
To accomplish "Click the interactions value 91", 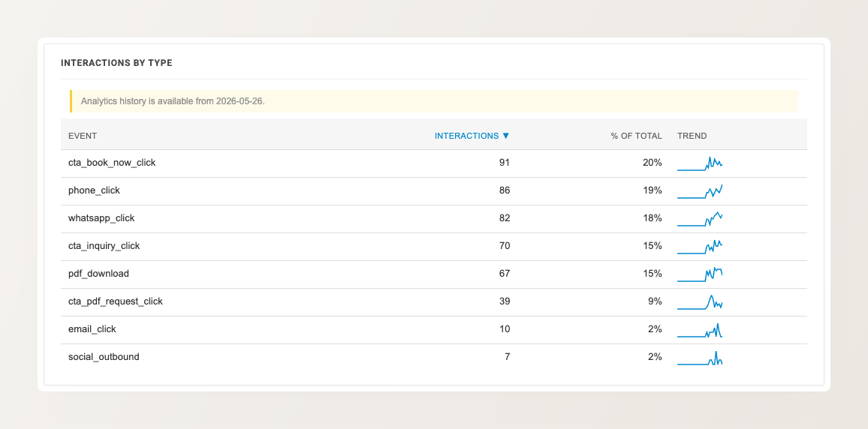I will 505,163.
